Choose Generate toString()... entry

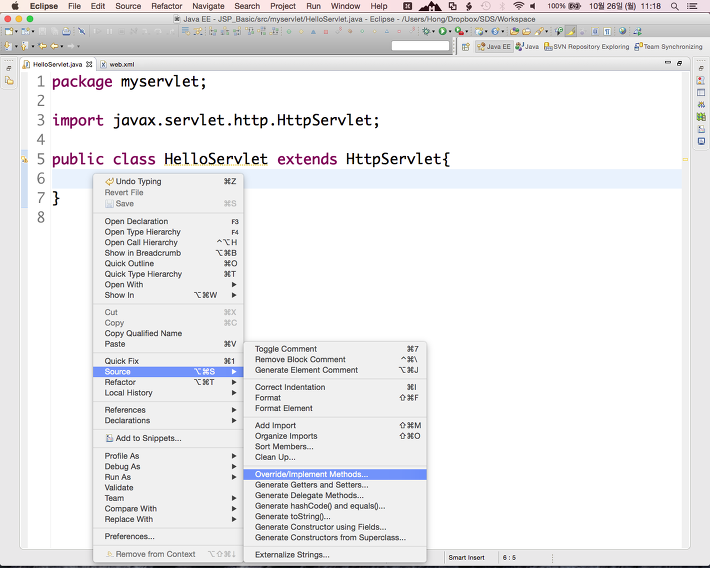(335, 516)
